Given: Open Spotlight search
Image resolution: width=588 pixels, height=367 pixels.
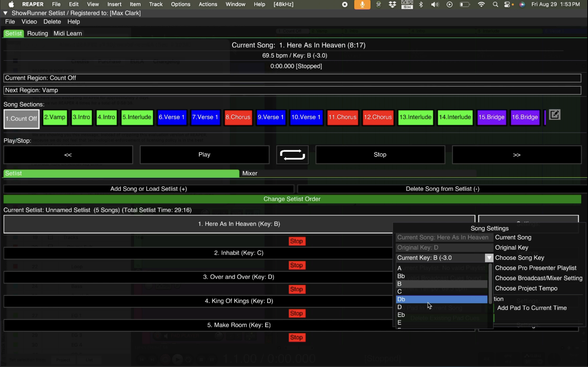Looking at the screenshot, I should (495, 4).
